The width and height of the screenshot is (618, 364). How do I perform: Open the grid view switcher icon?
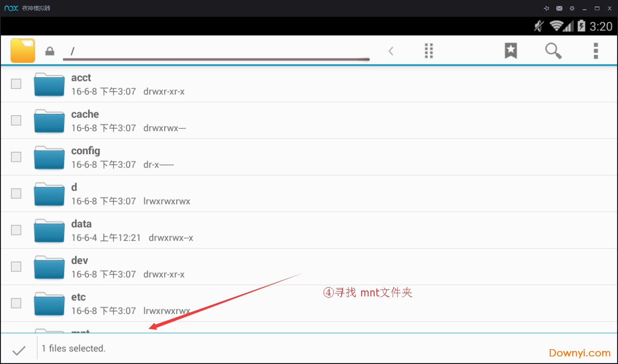point(429,51)
